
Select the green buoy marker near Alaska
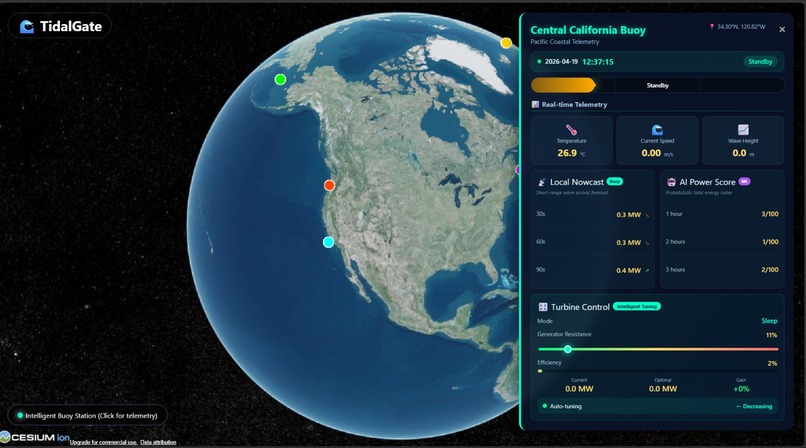[x=280, y=79]
